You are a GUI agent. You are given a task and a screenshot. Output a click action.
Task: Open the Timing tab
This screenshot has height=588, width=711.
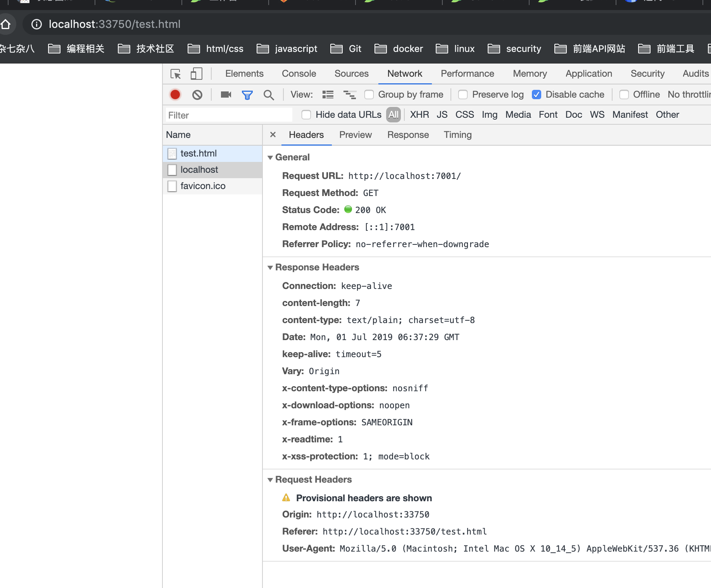click(x=457, y=135)
